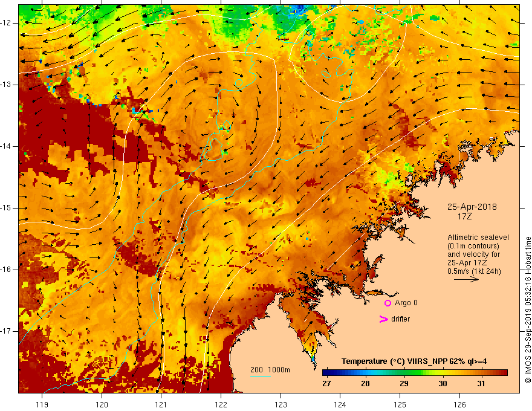Click the temperature color bar legend
532x411 pixels.
tap(415, 373)
